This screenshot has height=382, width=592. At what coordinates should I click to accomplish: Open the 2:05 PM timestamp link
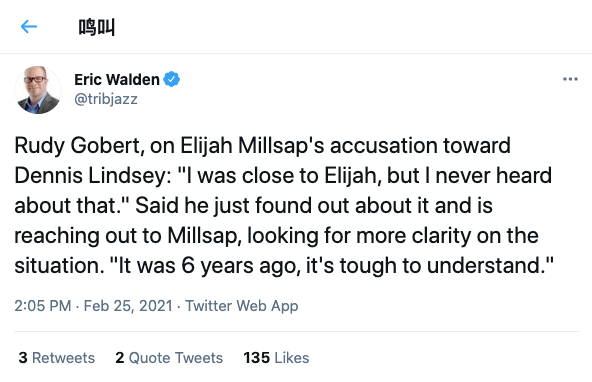[43, 305]
